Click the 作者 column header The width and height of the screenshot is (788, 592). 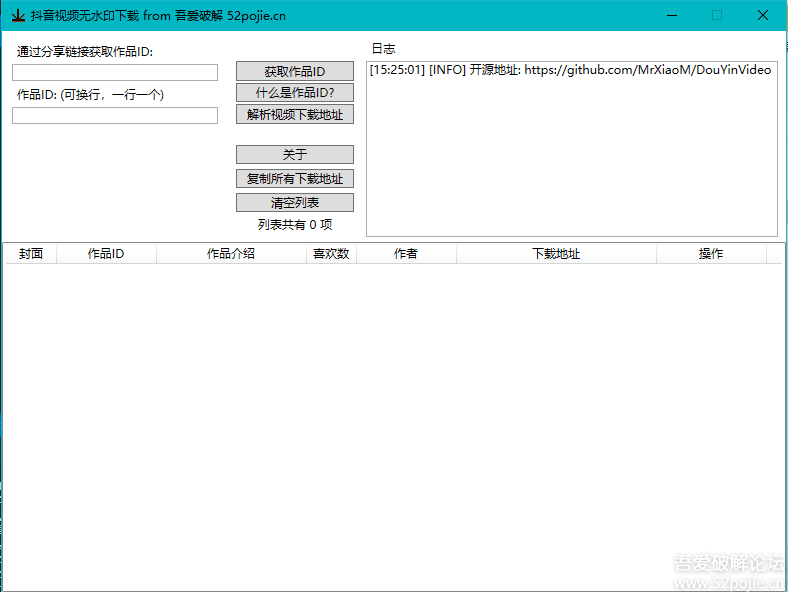(406, 254)
